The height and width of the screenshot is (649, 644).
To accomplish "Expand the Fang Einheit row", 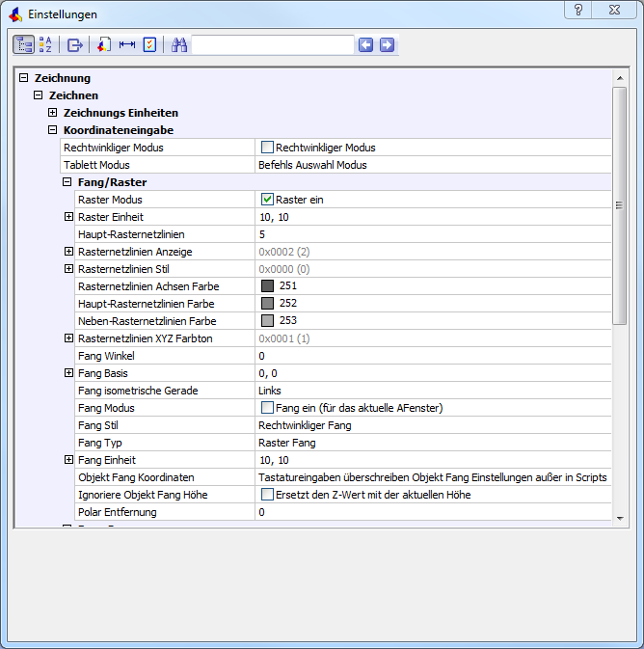I will [68, 460].
